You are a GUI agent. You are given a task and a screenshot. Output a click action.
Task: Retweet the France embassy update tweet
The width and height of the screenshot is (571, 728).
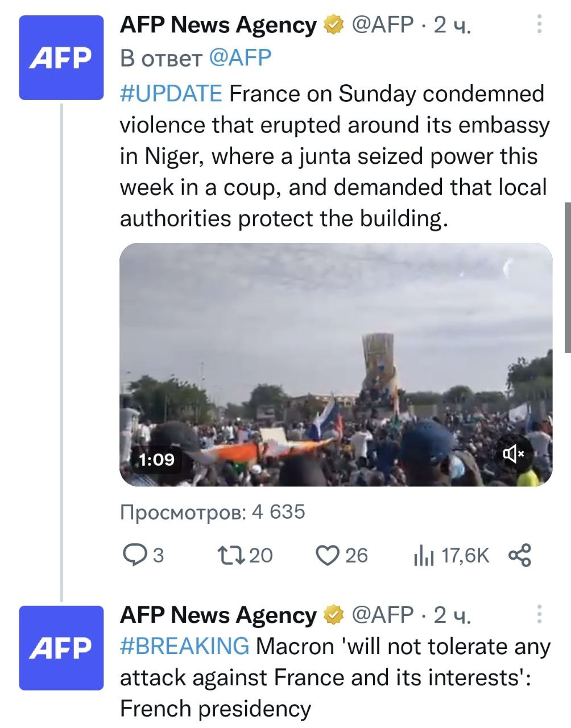click(x=231, y=555)
